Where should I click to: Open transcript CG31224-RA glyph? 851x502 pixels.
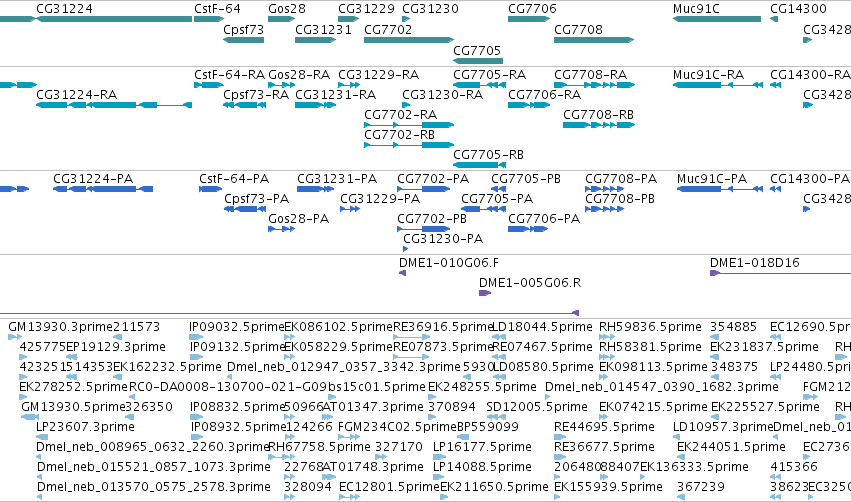coord(114,105)
